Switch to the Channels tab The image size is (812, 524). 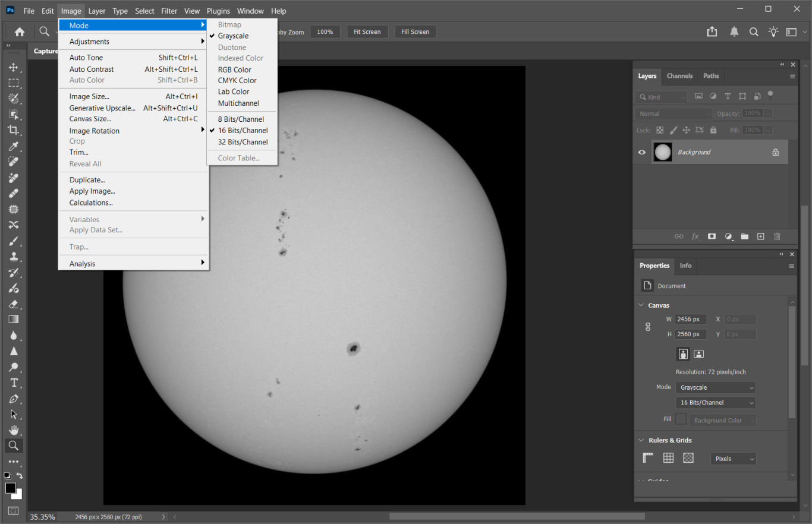[x=679, y=76]
